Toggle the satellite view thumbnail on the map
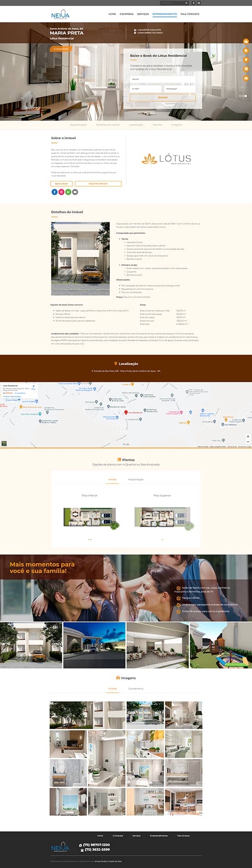This screenshot has width=252, height=868. [x=4, y=443]
